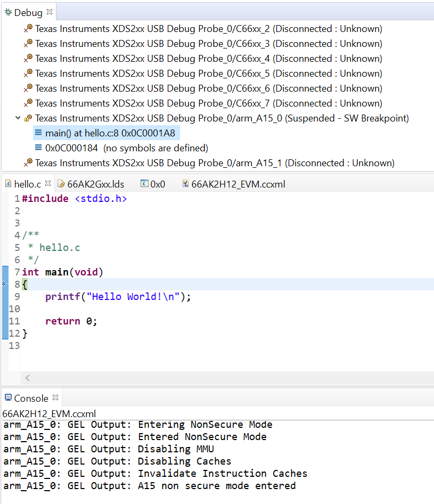Click on the int main(void) line
The image size is (434, 504).
point(63,272)
